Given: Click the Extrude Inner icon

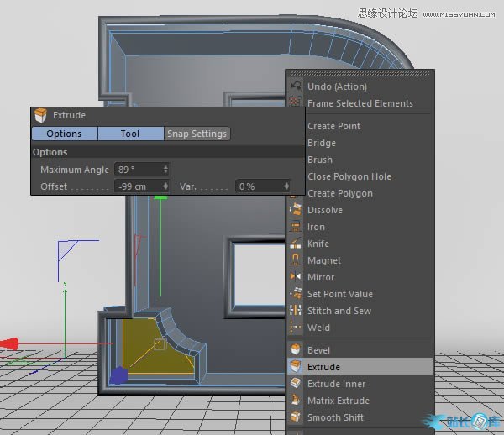Looking at the screenshot, I should point(296,384).
